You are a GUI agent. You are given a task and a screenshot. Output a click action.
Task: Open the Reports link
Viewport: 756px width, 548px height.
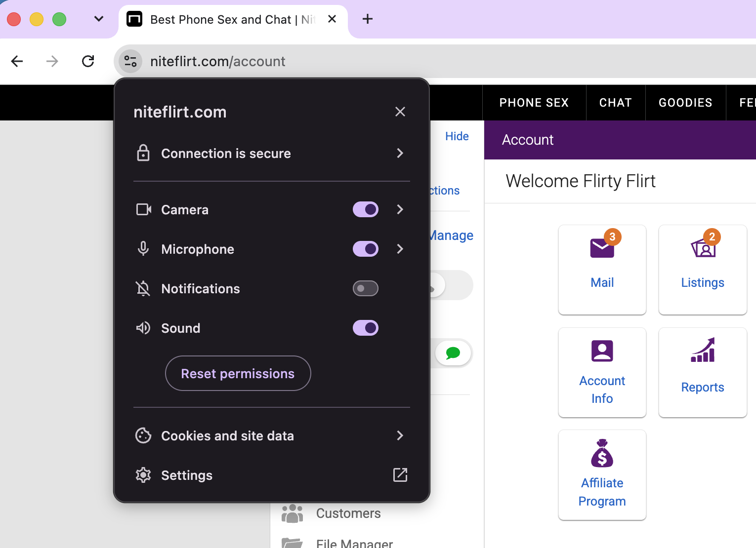point(703,387)
